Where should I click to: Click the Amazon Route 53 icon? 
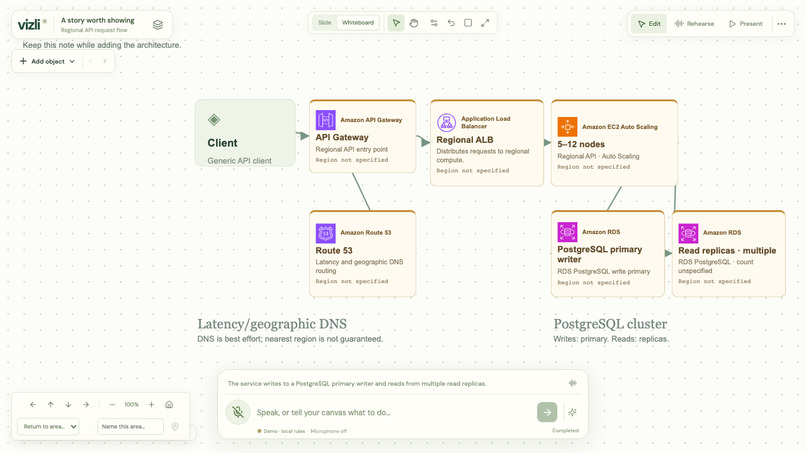325,233
